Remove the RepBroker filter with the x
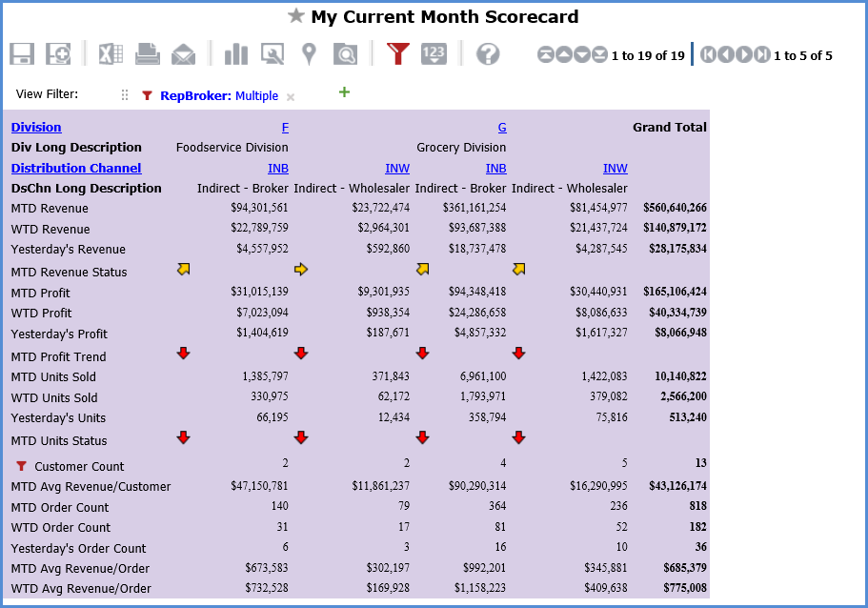 pos(291,96)
